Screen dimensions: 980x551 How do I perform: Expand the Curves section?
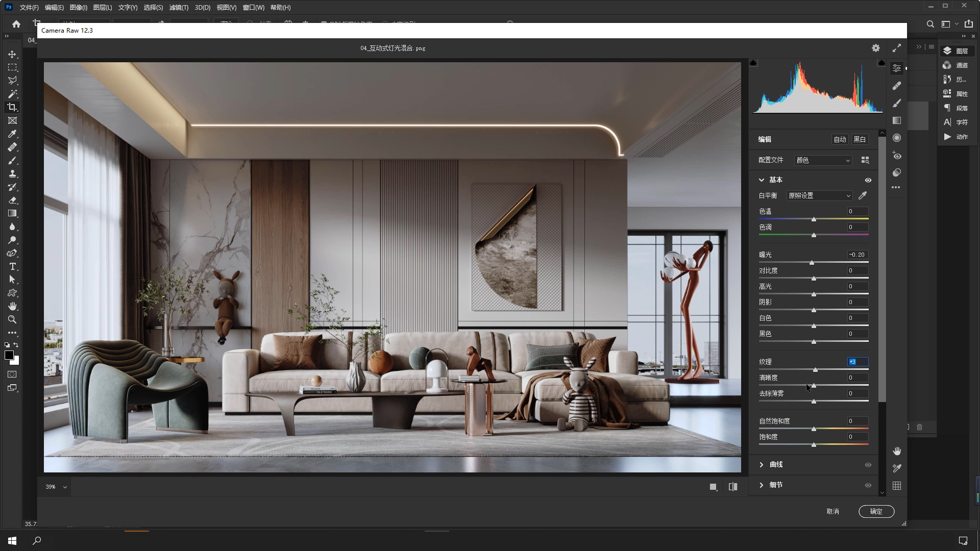tap(762, 465)
